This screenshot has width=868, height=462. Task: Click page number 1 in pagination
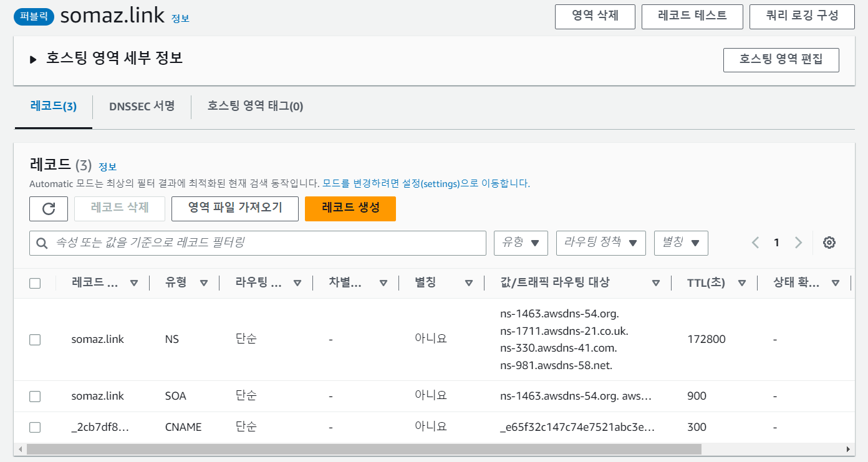tap(776, 243)
